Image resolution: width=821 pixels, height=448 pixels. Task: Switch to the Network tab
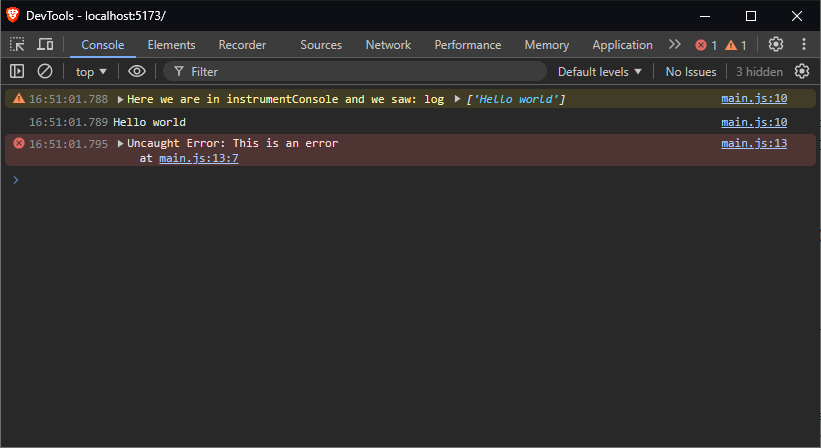click(388, 44)
